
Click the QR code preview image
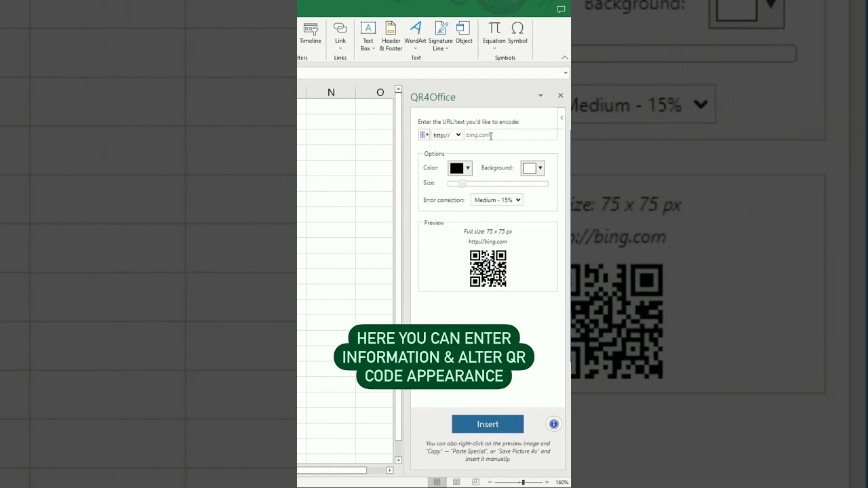tap(488, 268)
